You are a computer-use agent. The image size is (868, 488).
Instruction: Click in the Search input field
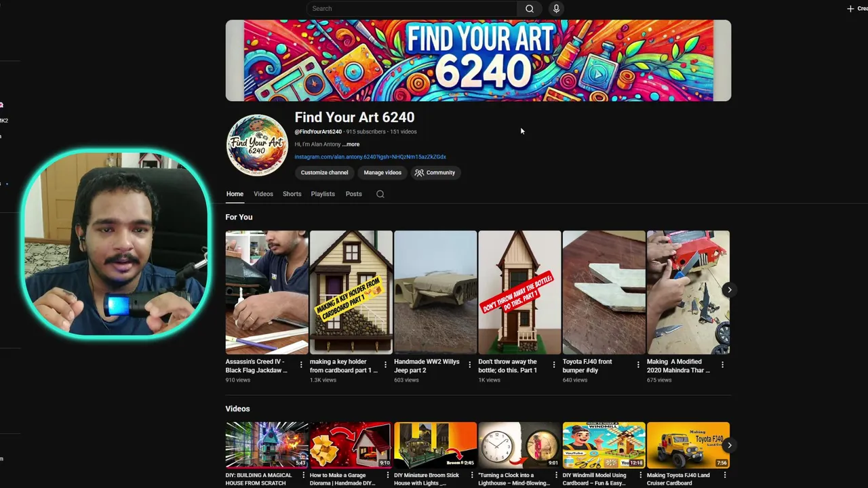(x=411, y=9)
